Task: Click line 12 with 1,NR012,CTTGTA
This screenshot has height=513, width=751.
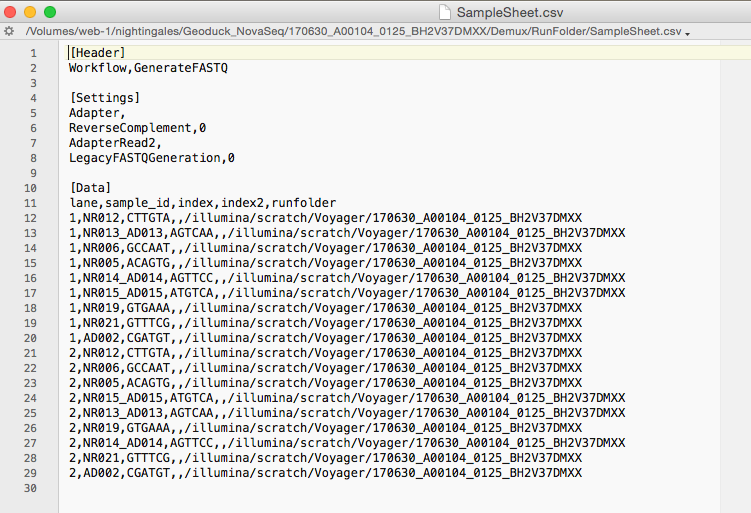Action: (326, 218)
